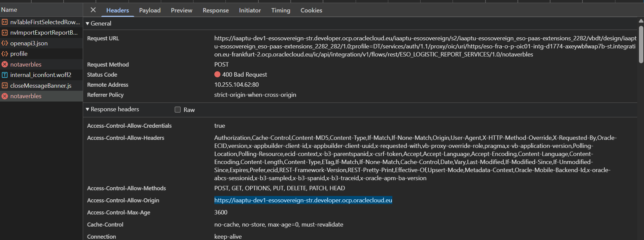
Task: Click the POST request method value
Action: point(221,65)
